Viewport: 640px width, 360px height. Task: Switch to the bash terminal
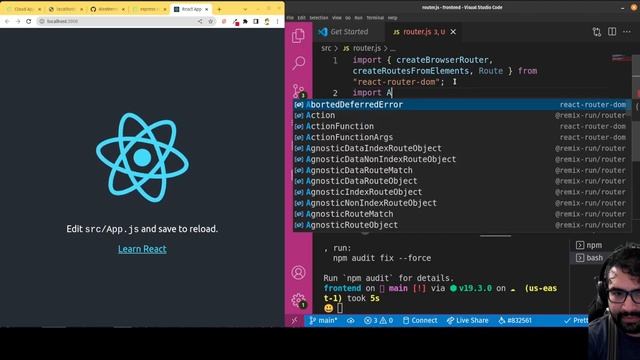click(589, 258)
